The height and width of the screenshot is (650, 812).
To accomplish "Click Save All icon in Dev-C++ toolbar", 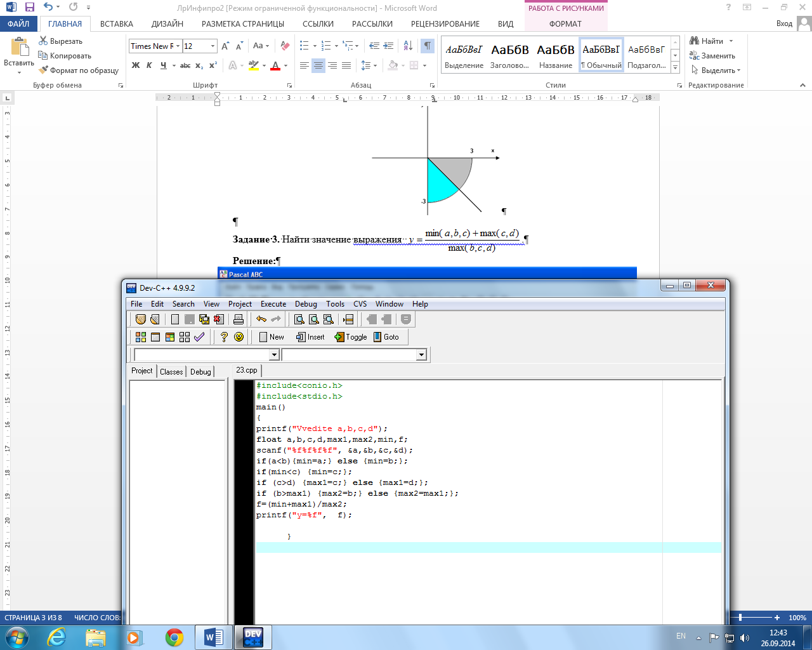I will [x=204, y=319].
